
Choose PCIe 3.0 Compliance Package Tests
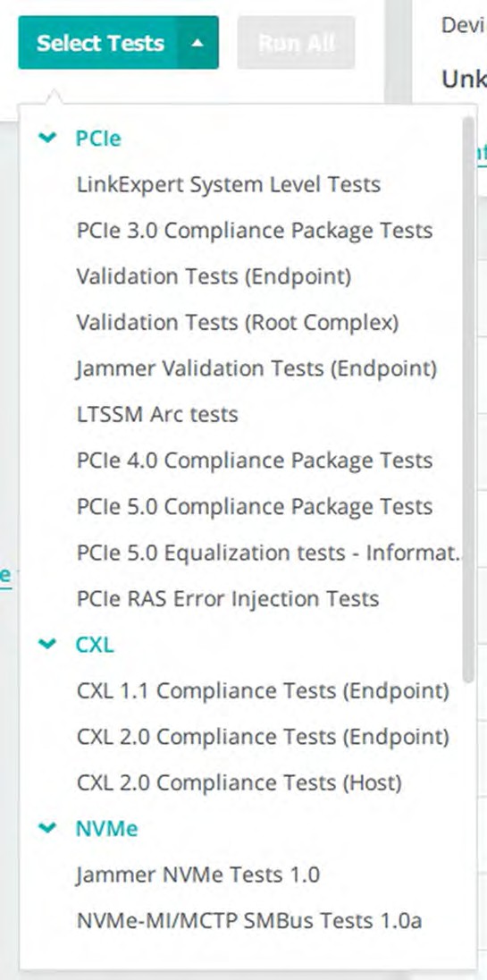(255, 231)
